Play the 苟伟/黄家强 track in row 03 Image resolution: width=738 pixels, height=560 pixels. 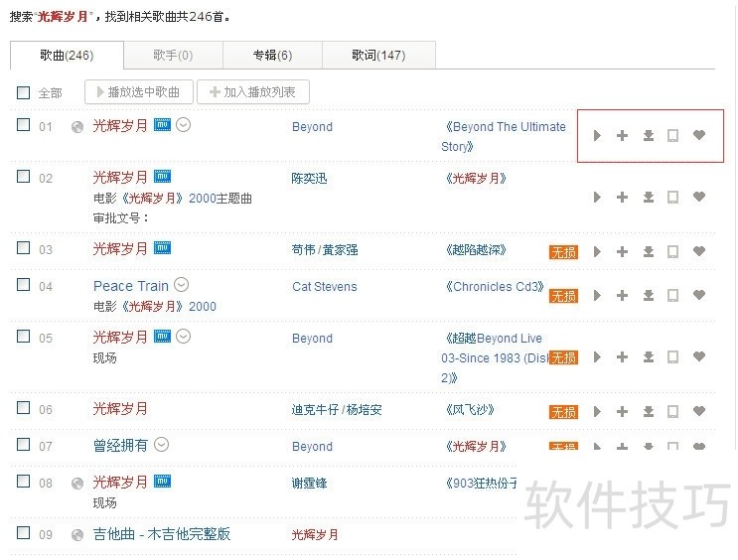coord(597,252)
